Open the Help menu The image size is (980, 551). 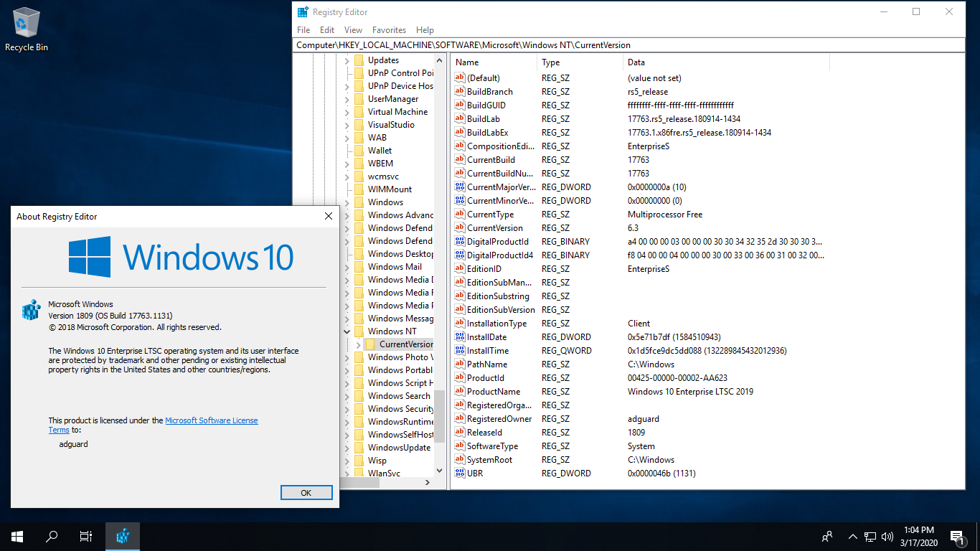pyautogui.click(x=425, y=30)
